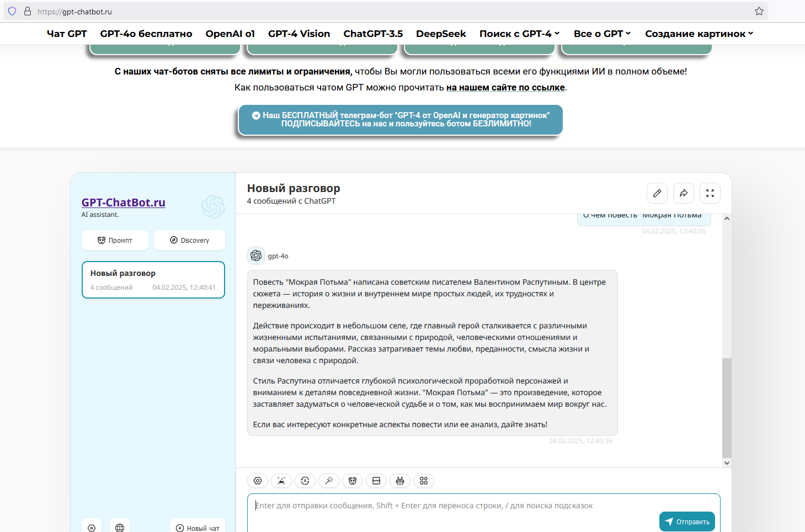Click the padlock site security icon
805x532 pixels.
(x=28, y=11)
